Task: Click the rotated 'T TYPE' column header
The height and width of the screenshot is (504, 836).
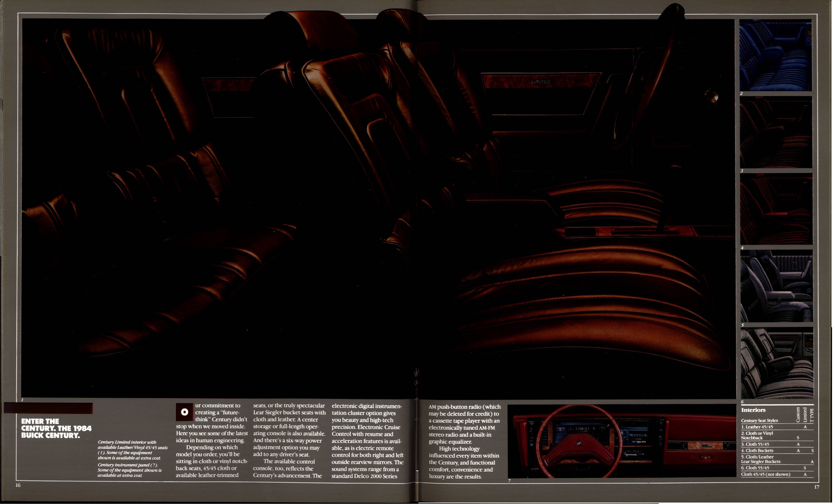Action: pos(812,415)
